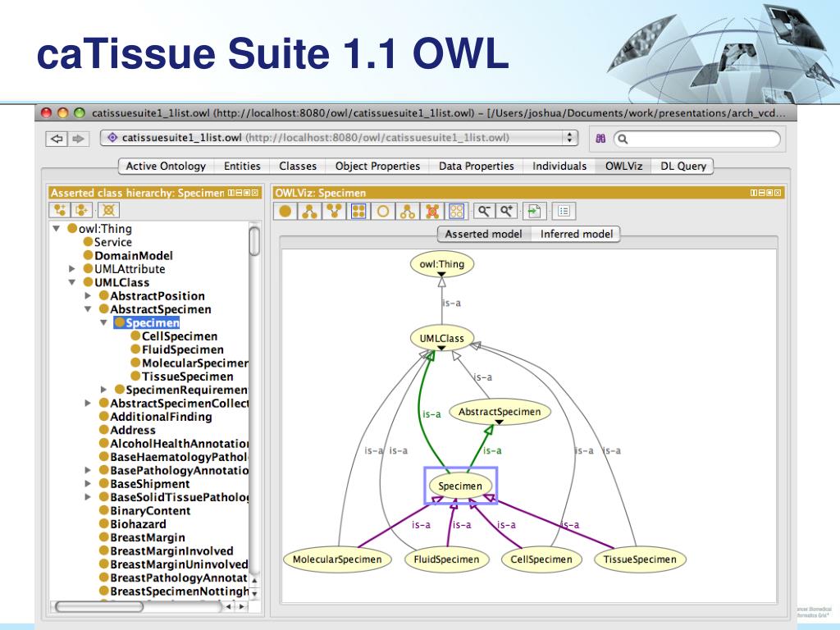Collapse the UMLClass tree node
840x630 pixels.
pyautogui.click(x=72, y=282)
